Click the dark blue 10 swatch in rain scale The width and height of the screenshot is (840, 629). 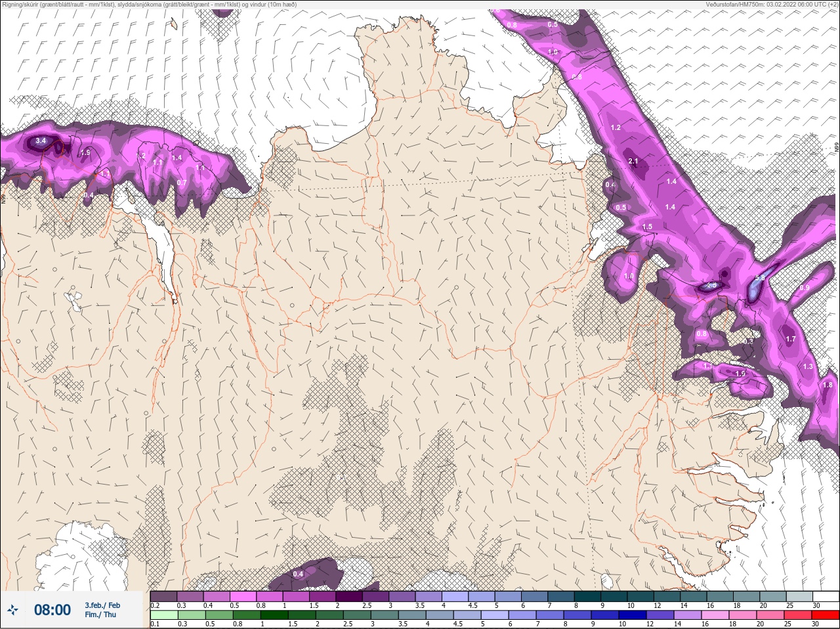[x=633, y=615]
